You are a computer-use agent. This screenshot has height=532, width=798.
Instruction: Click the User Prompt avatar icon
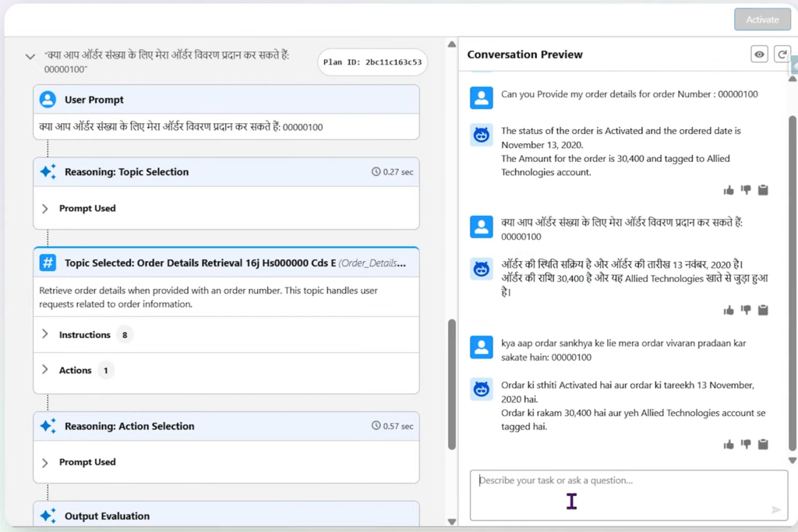coord(48,99)
